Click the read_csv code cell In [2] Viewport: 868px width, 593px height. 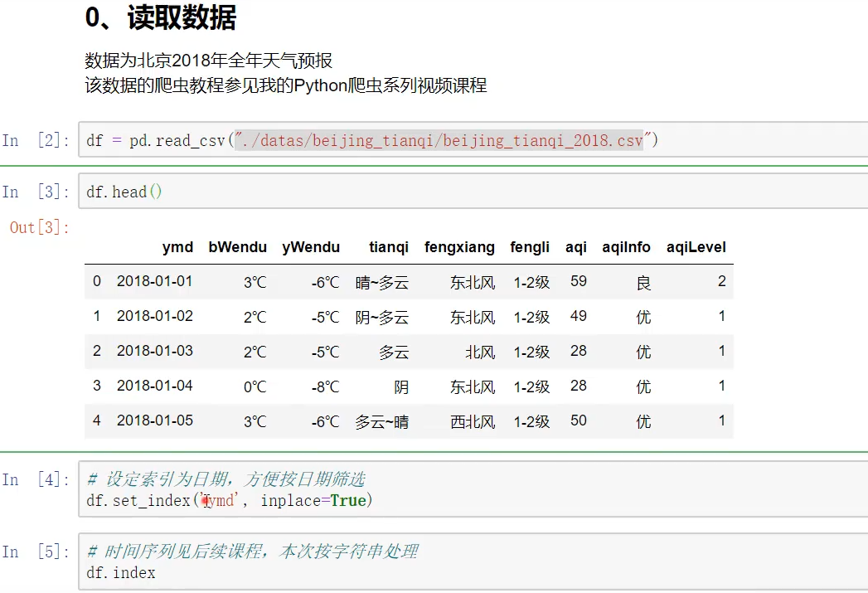pyautogui.click(x=473, y=140)
